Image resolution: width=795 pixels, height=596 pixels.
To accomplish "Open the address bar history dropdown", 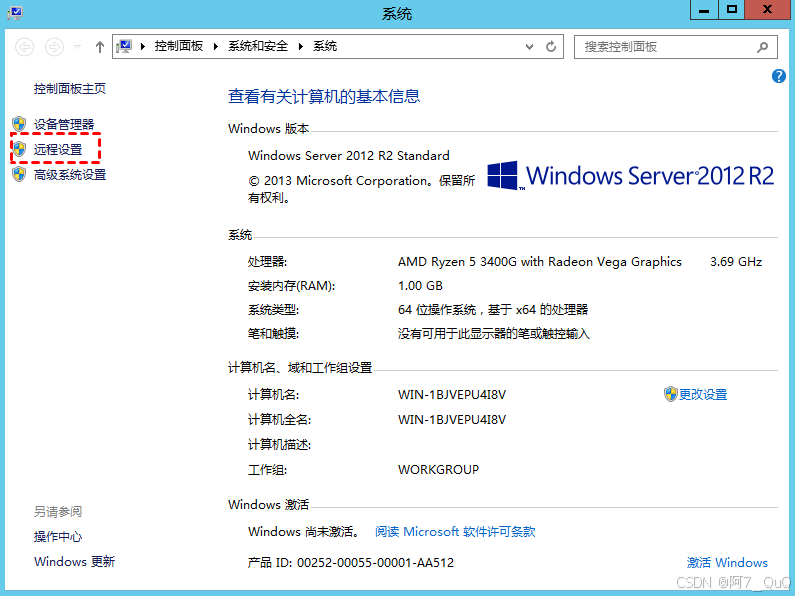I will (529, 47).
